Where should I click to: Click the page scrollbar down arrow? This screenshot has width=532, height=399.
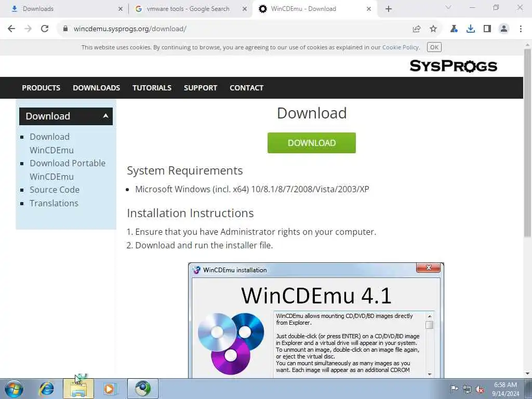coord(527,374)
